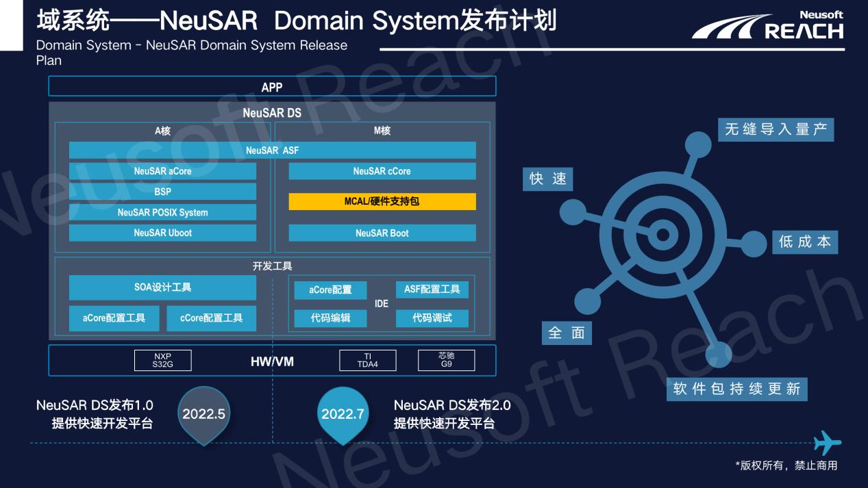This screenshot has width=868, height=488.
Task: Click the NXP S32G hardware box
Action: (162, 360)
